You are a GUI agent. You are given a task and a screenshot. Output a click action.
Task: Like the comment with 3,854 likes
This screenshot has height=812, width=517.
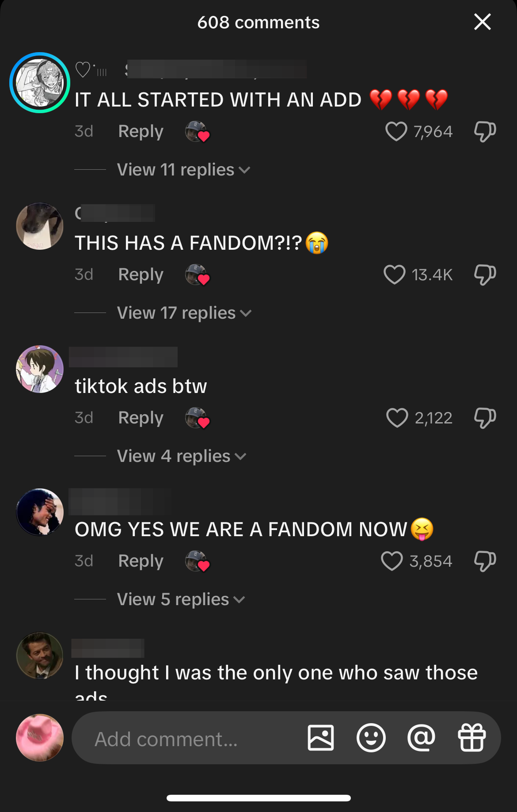click(x=392, y=561)
